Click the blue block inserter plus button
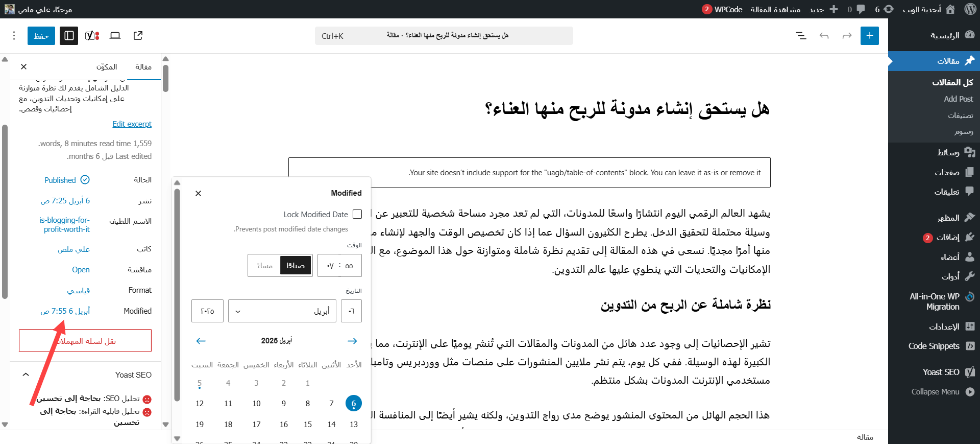This screenshot has width=980, height=444. tap(869, 36)
